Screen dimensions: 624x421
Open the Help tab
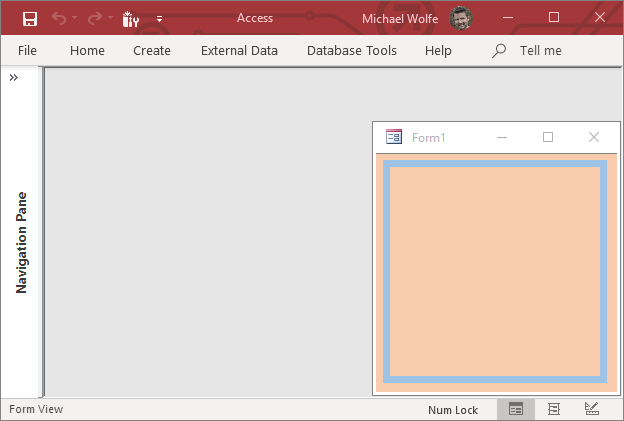pos(438,51)
